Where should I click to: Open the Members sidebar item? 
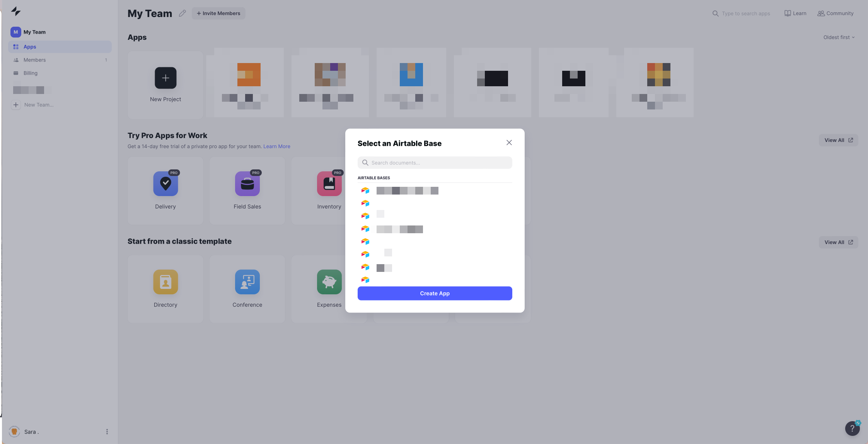click(x=60, y=60)
